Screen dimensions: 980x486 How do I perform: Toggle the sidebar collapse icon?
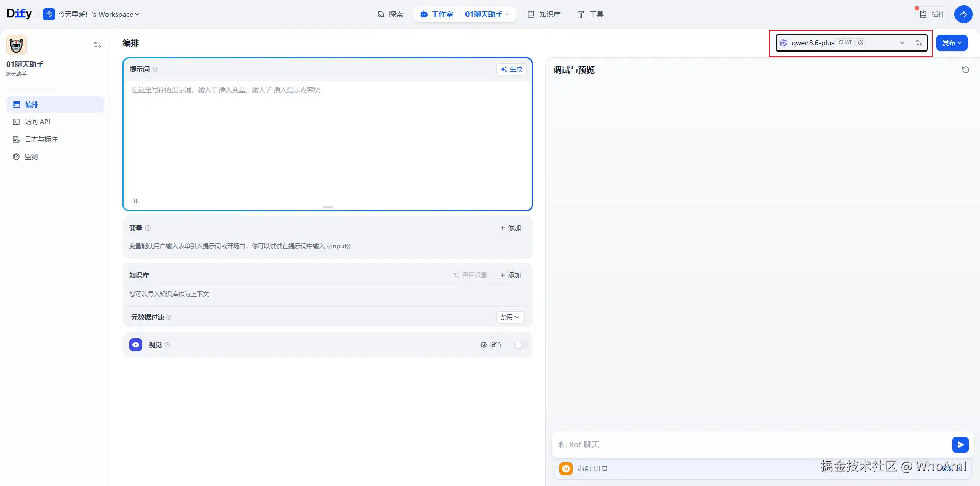97,45
